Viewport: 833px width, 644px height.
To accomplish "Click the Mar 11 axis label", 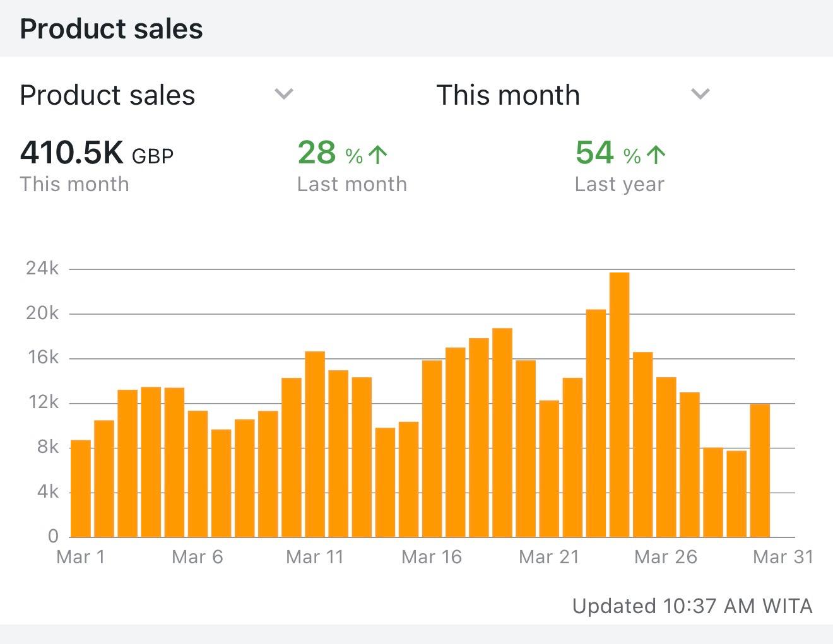I will click(x=314, y=557).
